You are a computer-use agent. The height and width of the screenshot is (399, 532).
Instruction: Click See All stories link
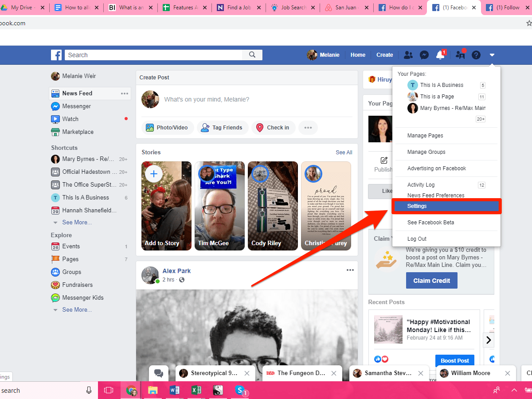point(344,153)
